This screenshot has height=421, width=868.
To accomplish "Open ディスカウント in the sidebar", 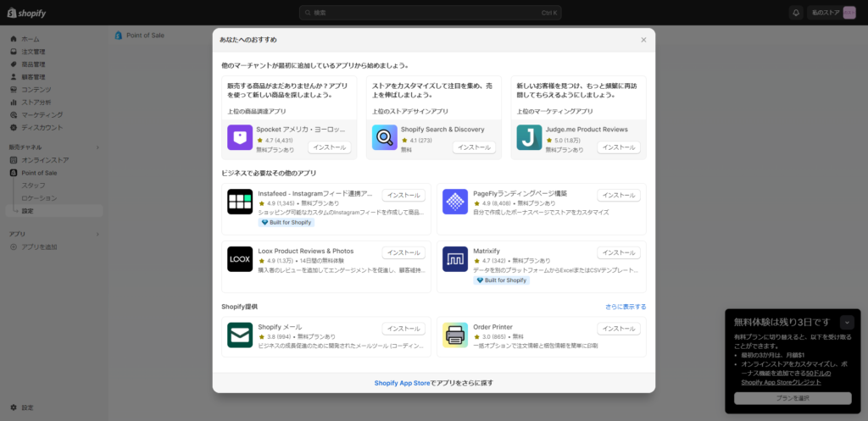I will (54, 127).
